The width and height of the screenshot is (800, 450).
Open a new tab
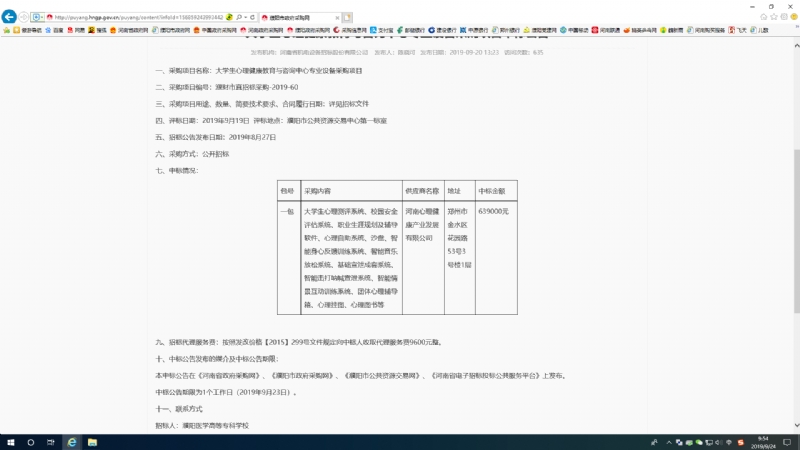[347, 17]
